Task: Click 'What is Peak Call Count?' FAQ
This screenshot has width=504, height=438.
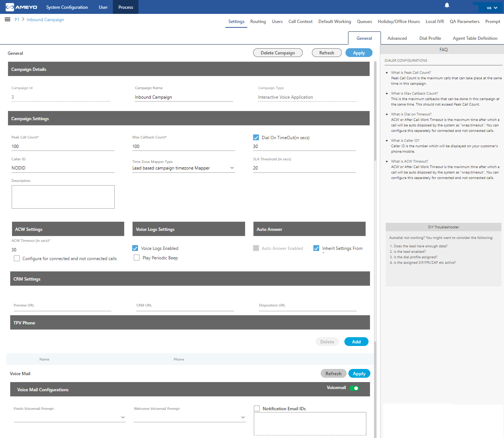Action: (x=411, y=73)
